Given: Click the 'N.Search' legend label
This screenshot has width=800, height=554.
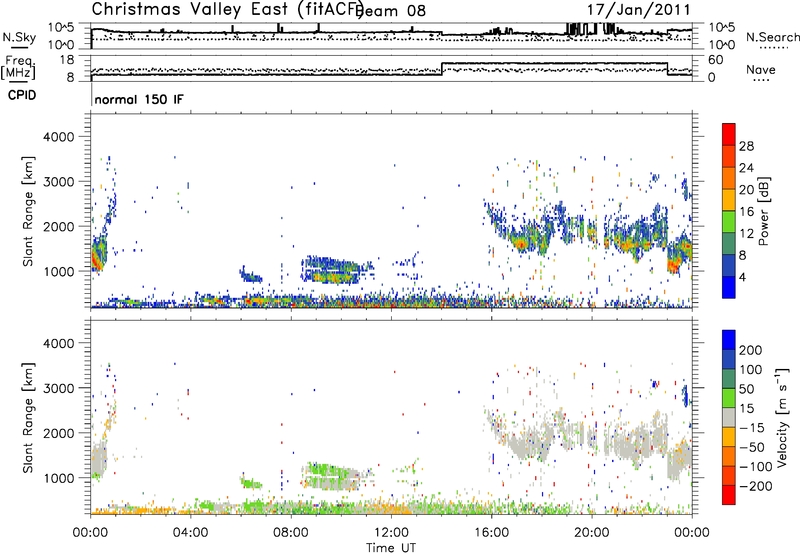Looking at the screenshot, I should click(x=772, y=37).
